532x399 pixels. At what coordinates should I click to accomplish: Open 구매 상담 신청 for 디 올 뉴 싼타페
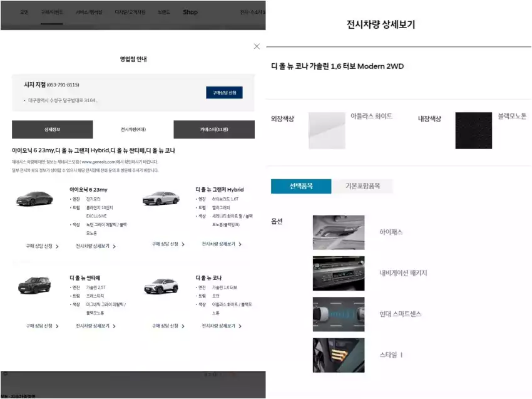(42, 326)
